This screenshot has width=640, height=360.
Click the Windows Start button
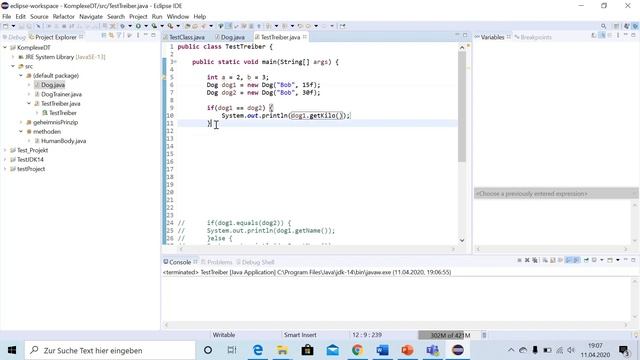tap(12, 350)
